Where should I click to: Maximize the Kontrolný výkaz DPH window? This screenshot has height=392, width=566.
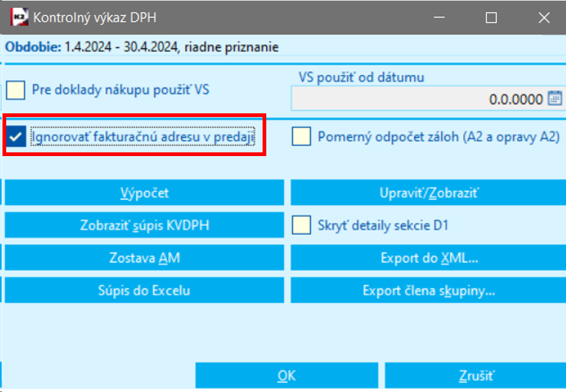click(x=491, y=17)
